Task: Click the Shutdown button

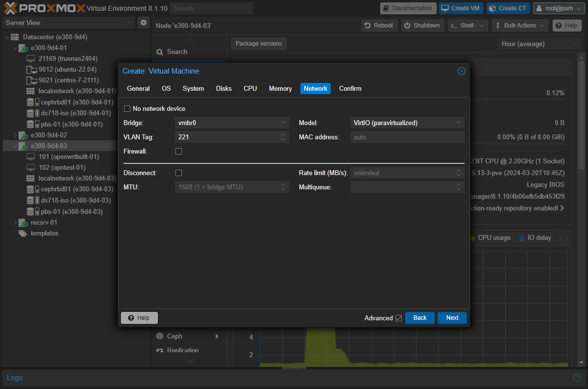Action: click(422, 26)
